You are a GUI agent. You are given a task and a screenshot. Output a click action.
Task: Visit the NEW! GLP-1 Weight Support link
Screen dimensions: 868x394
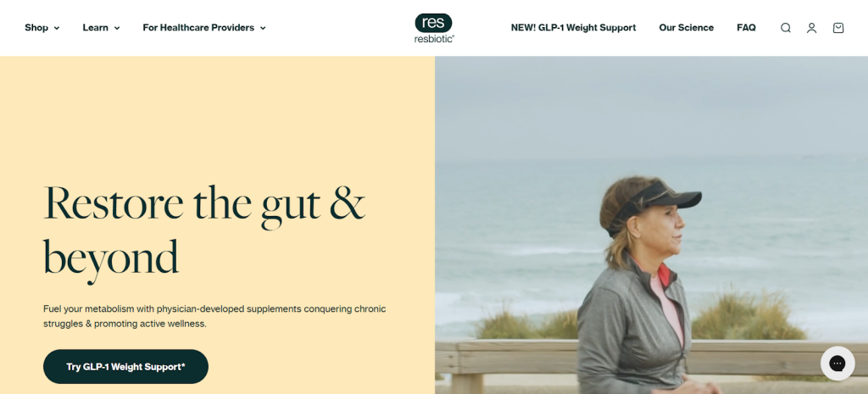pos(574,28)
